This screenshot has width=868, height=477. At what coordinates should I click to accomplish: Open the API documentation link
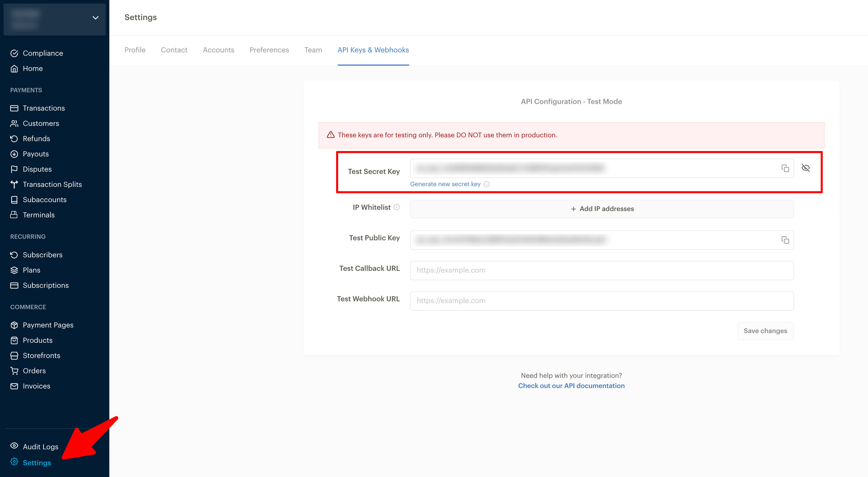pos(571,386)
